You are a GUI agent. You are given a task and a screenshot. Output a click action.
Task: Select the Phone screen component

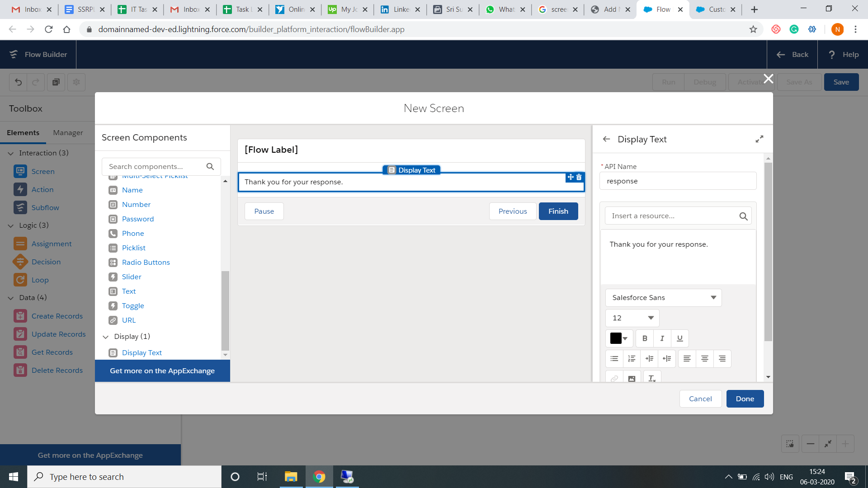(133, 233)
